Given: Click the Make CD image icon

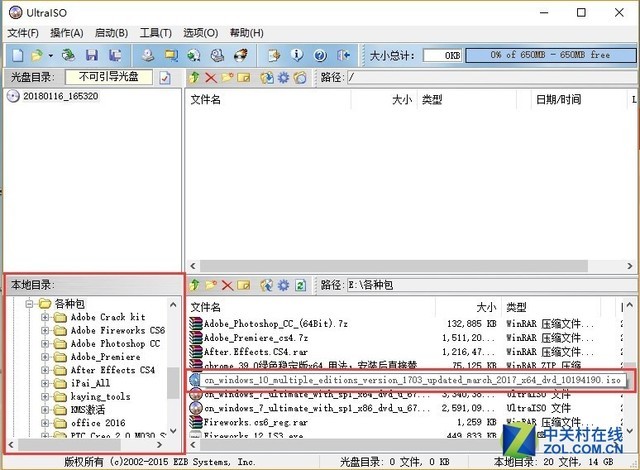Looking at the screenshot, I should pyautogui.click(x=148, y=55).
